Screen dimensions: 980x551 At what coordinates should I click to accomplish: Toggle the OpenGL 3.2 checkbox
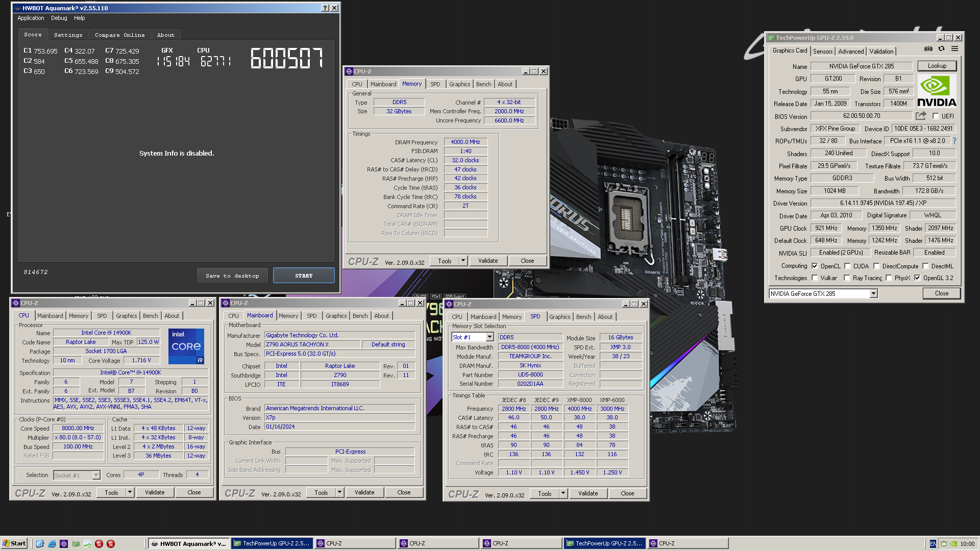[917, 278]
